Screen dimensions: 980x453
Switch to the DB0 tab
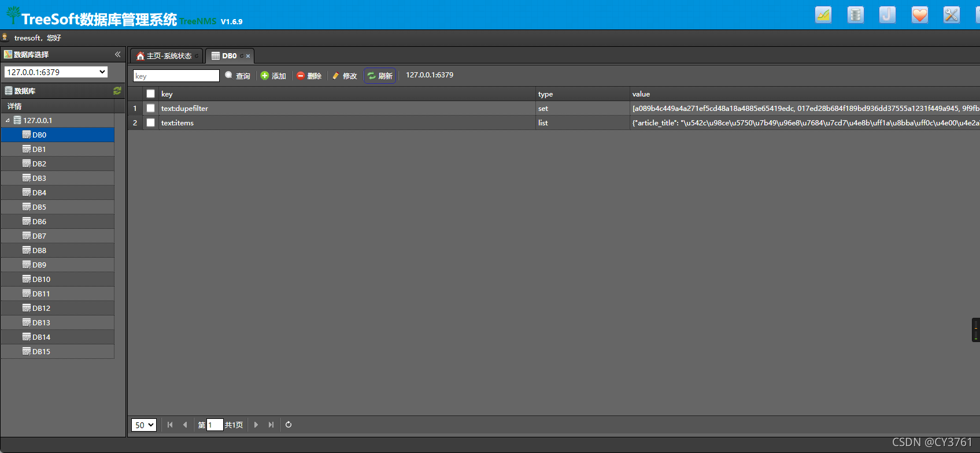point(229,56)
